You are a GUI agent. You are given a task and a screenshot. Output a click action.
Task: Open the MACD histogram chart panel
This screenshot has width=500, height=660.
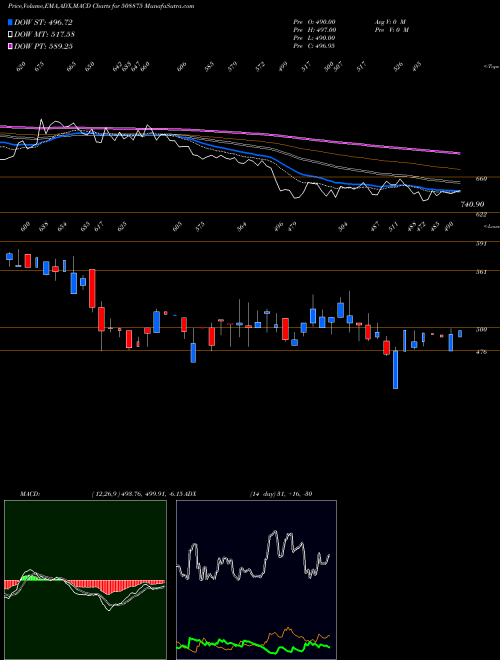coord(85,580)
